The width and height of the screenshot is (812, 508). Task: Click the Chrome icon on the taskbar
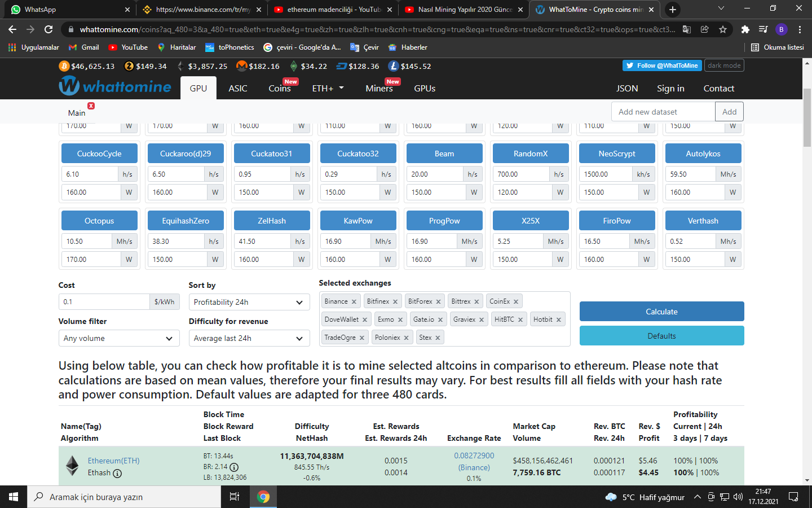coord(263,497)
